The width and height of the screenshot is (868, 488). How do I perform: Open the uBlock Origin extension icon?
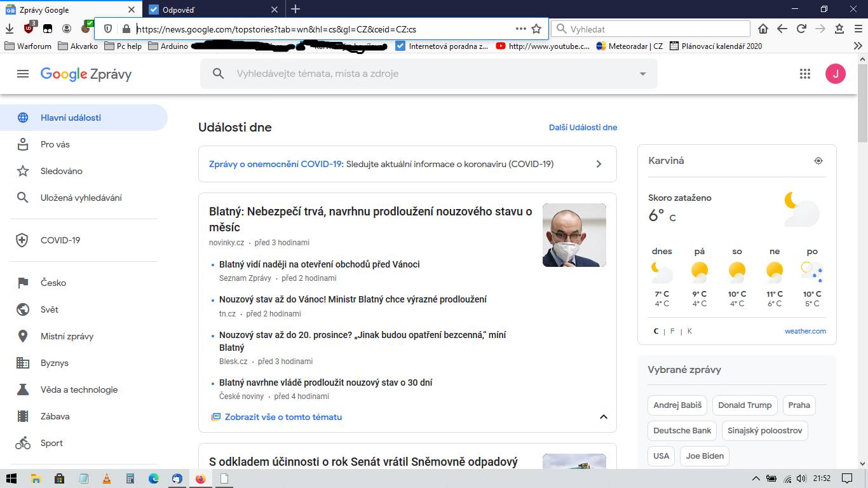click(29, 28)
